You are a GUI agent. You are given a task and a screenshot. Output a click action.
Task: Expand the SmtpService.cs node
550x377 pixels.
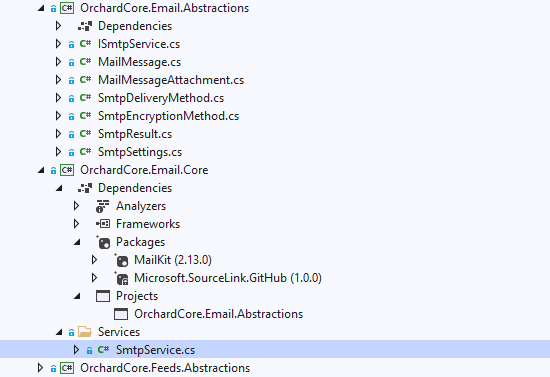click(76, 350)
